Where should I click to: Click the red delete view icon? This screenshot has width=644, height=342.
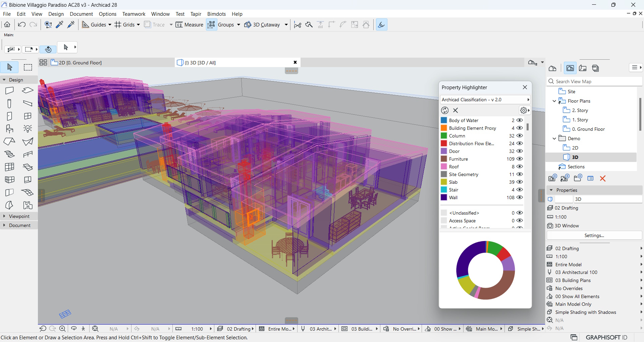click(x=602, y=178)
